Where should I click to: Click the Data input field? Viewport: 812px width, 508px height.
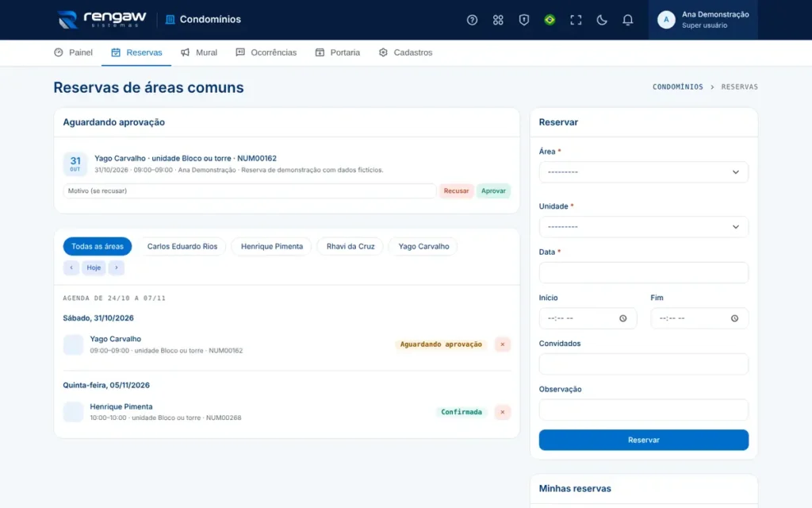point(643,273)
